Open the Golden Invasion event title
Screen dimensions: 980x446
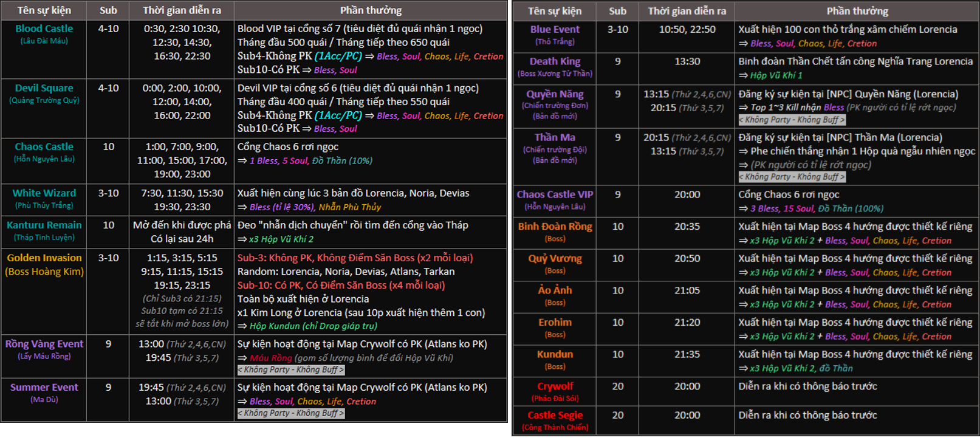click(44, 258)
